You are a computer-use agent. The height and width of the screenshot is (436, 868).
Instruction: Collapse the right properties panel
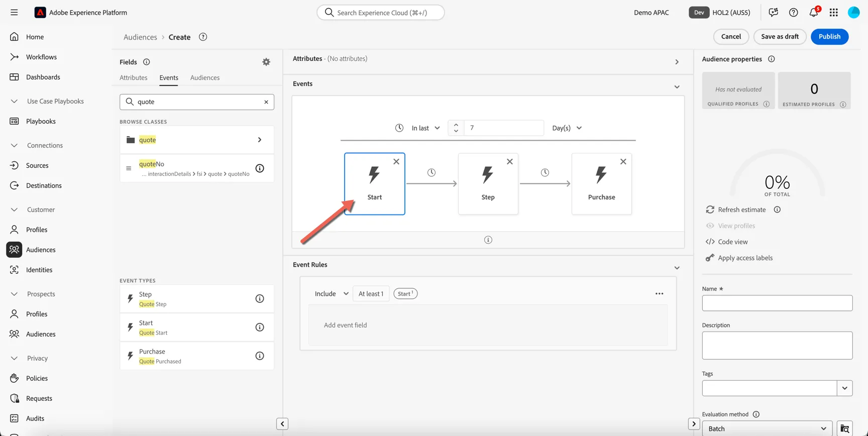coord(694,424)
